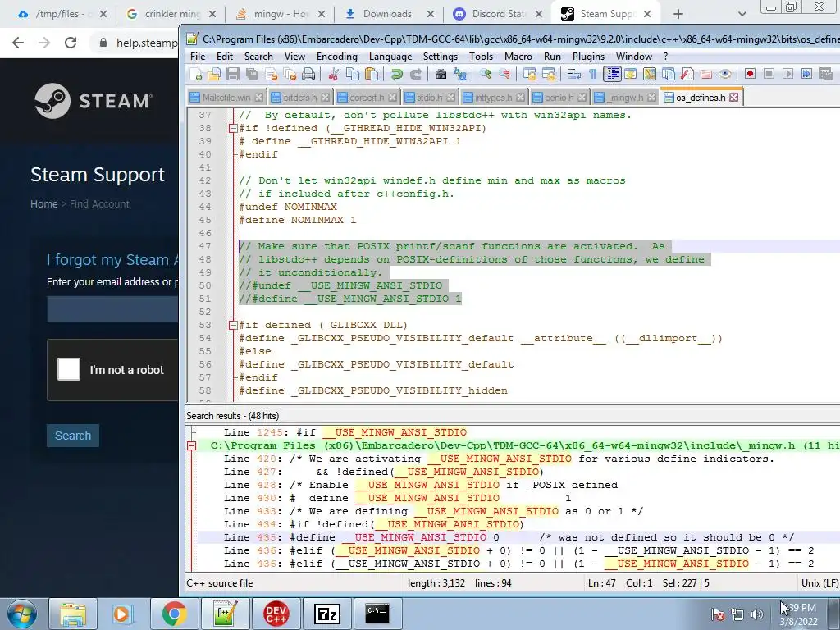Click Save recorded macro icon

825,74
